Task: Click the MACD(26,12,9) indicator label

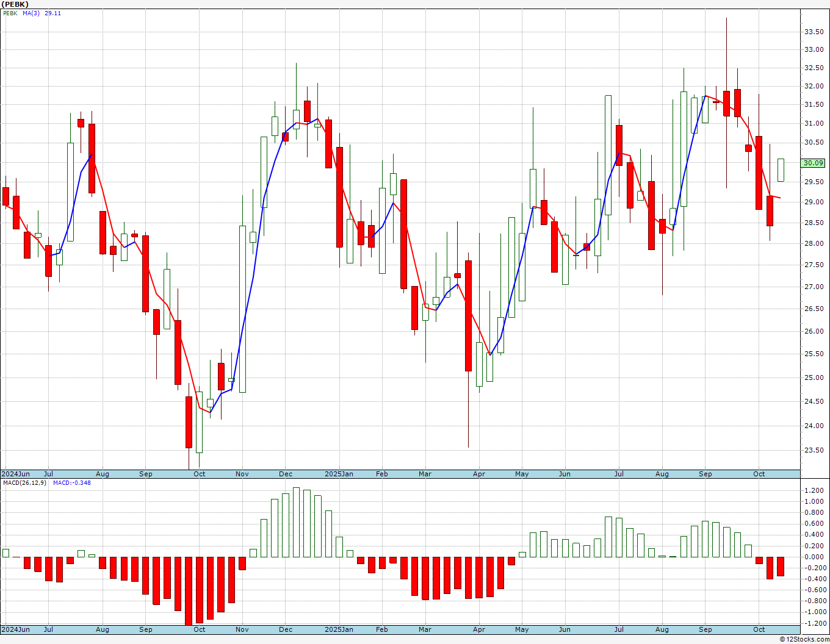Action: [24, 483]
